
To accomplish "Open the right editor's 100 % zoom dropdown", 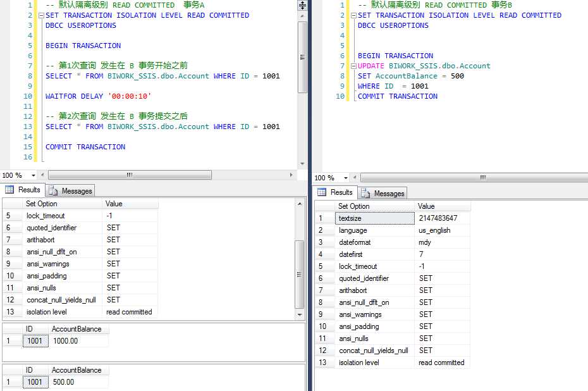I will [x=345, y=178].
